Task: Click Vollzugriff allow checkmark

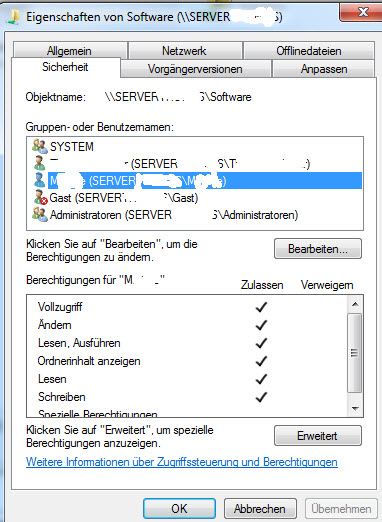Action: point(261,307)
